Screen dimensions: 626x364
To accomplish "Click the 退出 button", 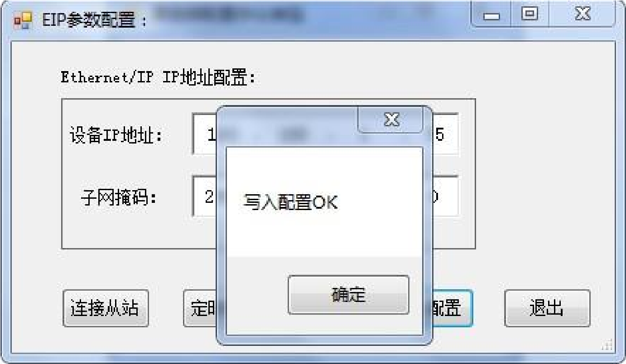I will [x=547, y=308].
